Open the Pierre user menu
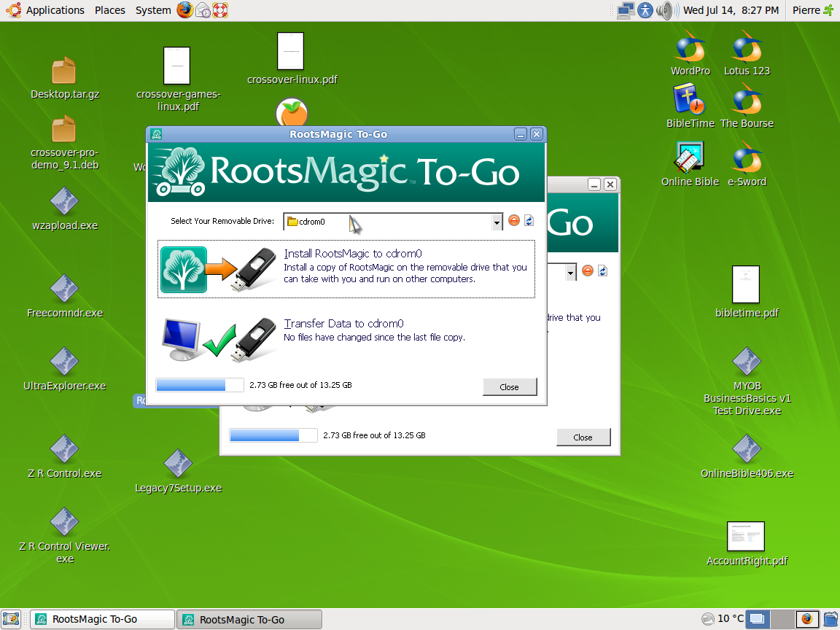 point(813,10)
